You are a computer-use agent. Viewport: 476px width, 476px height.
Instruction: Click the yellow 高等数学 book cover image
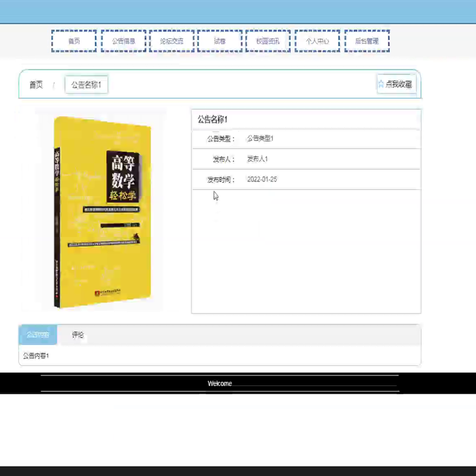click(x=102, y=212)
